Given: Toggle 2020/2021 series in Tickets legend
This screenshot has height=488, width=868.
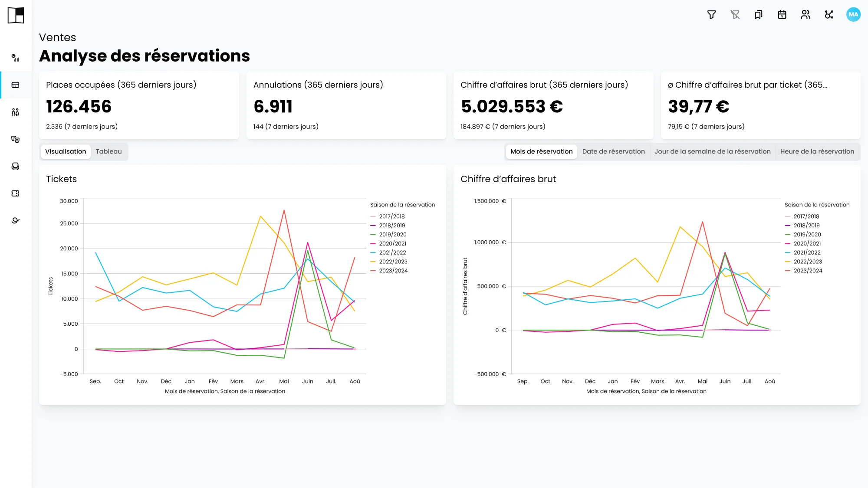Looking at the screenshot, I should [x=388, y=244].
